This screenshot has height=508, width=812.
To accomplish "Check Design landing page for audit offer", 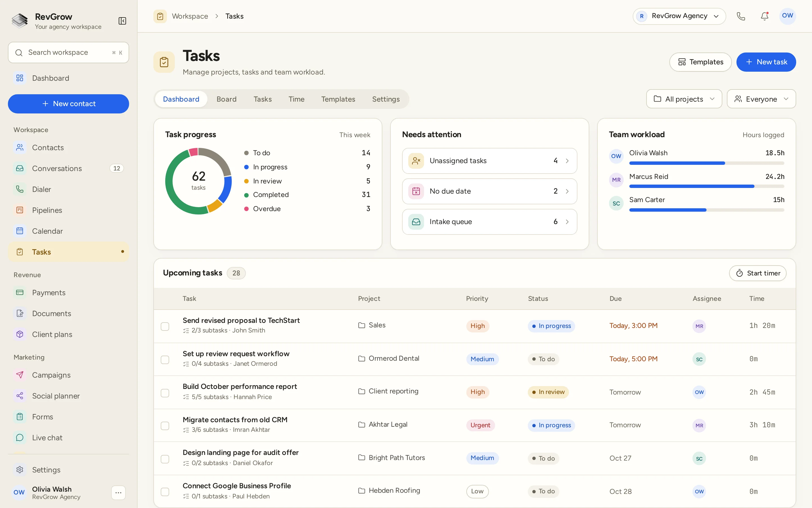I will (165, 459).
